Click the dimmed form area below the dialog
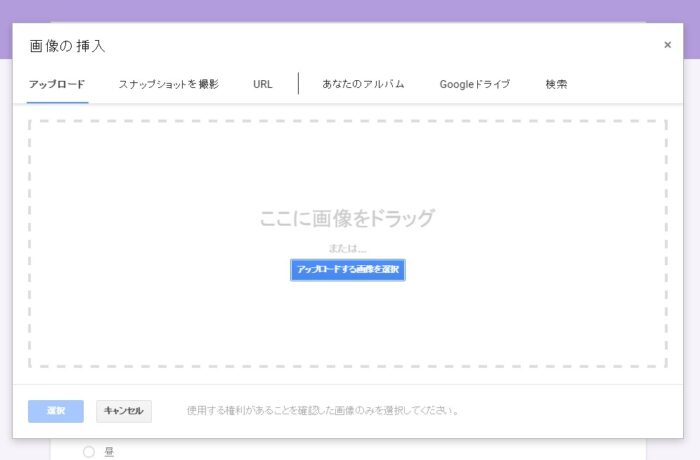The width and height of the screenshot is (700, 460). click(400, 450)
